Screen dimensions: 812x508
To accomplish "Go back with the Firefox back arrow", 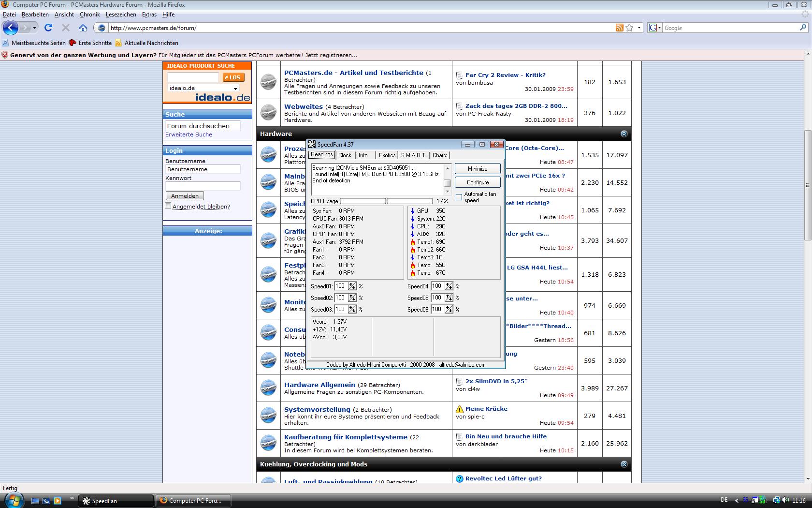I will click(x=11, y=28).
